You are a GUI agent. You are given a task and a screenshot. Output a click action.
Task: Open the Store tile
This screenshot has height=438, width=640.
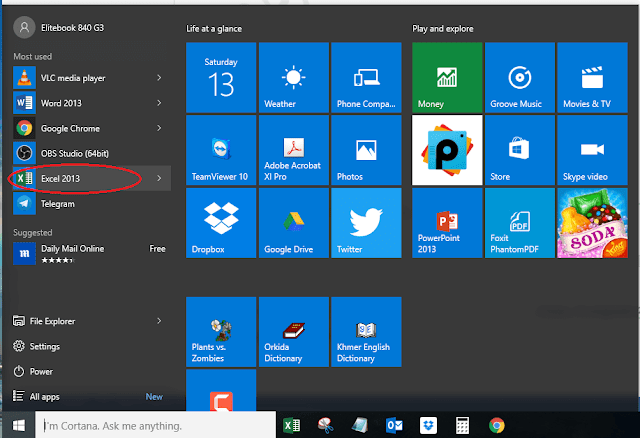pyautogui.click(x=520, y=150)
